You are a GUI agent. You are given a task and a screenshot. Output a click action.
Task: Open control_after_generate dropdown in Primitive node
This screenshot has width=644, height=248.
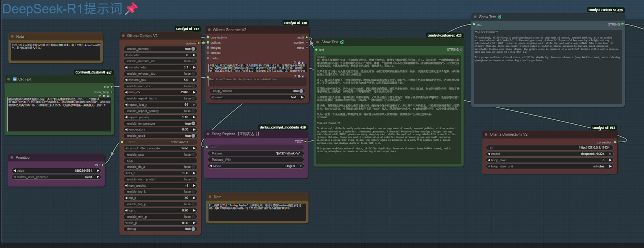click(x=56, y=177)
